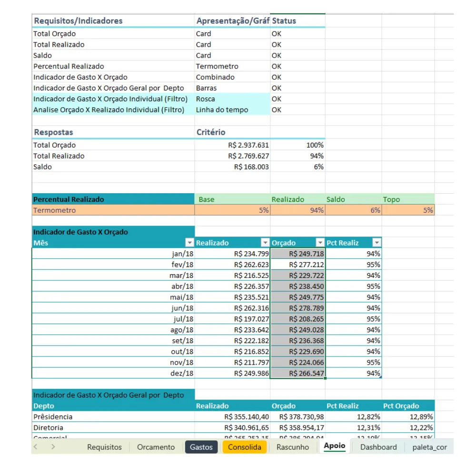Viewport: 476px width, 476px height.
Task: Go to the Dashboard sheet tab
Action: coord(378,447)
